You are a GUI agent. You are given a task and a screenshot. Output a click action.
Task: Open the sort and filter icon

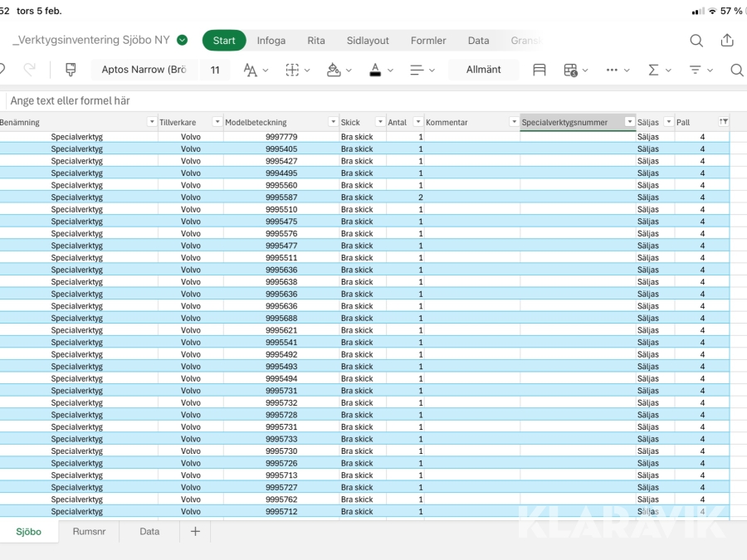[696, 70]
